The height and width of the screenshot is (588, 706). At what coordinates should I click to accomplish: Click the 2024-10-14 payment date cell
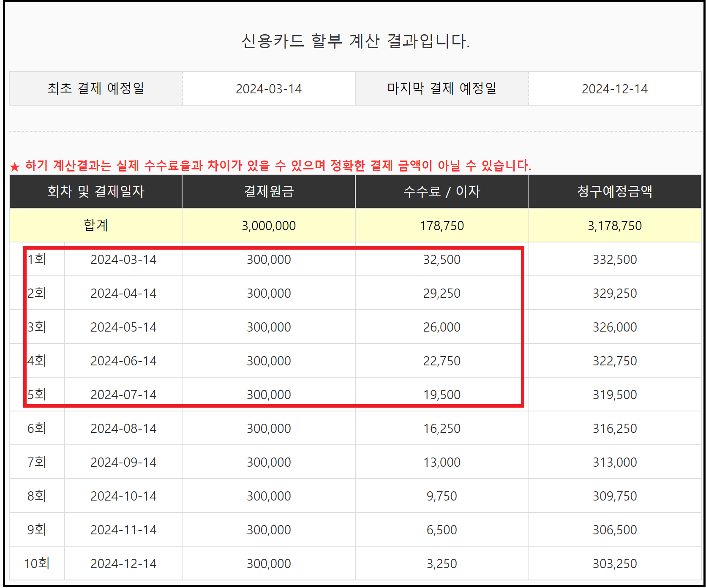[x=123, y=495]
